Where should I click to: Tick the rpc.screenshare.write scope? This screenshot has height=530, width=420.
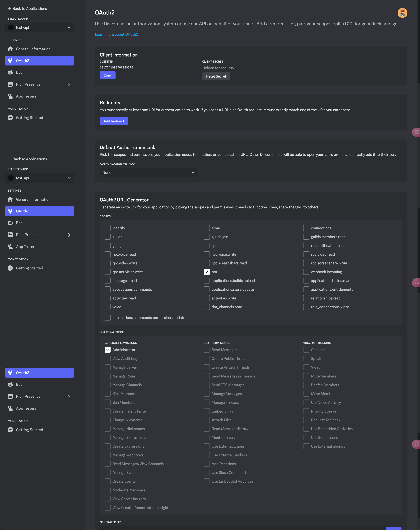[x=306, y=263]
